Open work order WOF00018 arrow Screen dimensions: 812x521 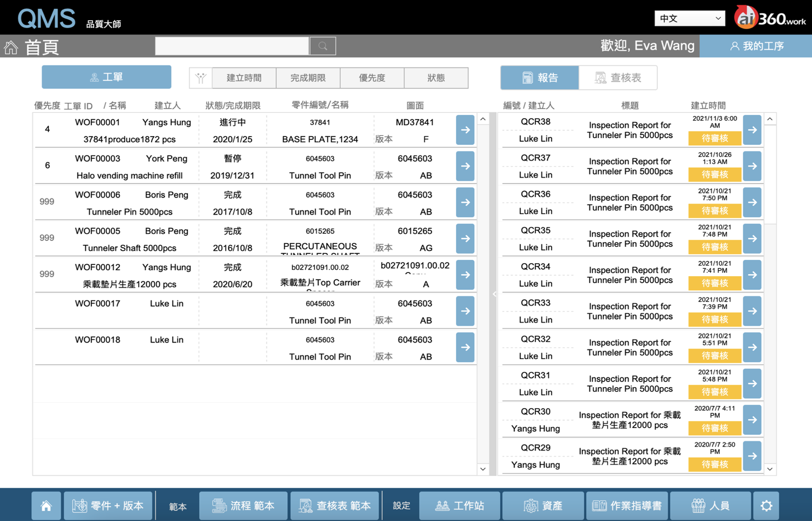(x=465, y=348)
